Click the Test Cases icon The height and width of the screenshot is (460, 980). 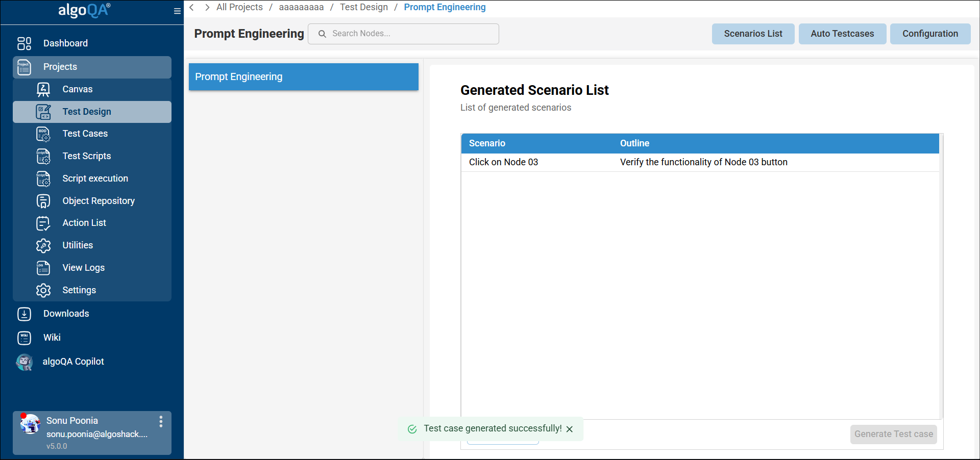43,134
